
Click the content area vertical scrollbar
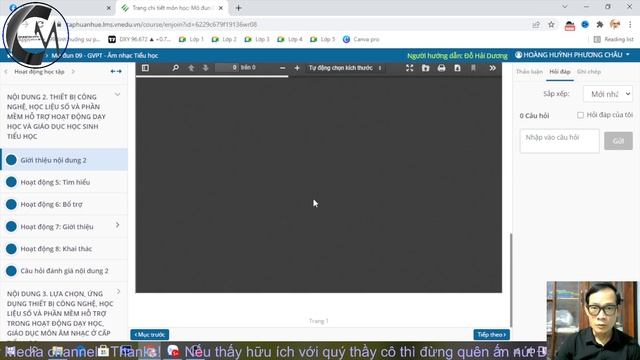[511, 280]
